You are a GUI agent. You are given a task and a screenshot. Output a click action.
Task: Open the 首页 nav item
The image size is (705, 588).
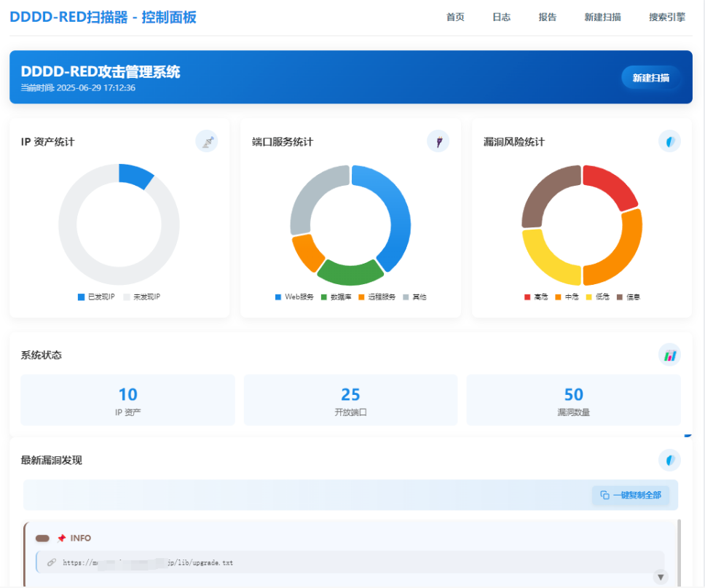455,17
